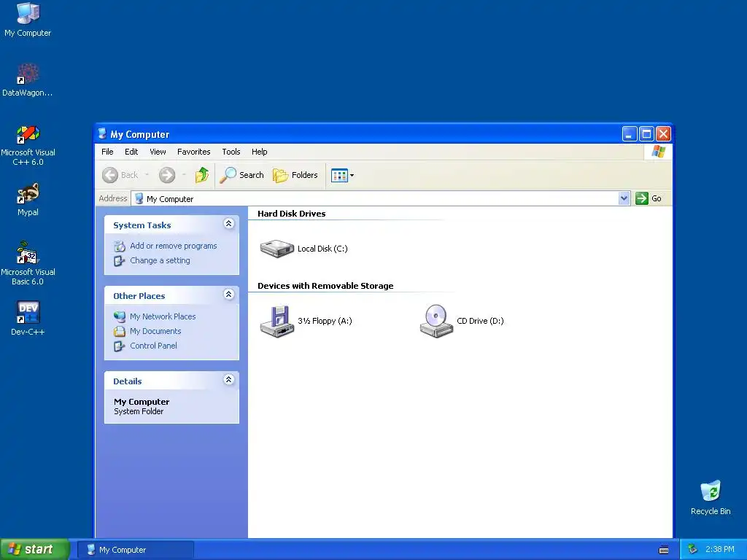Click My Computer taskbar button

(x=136, y=550)
